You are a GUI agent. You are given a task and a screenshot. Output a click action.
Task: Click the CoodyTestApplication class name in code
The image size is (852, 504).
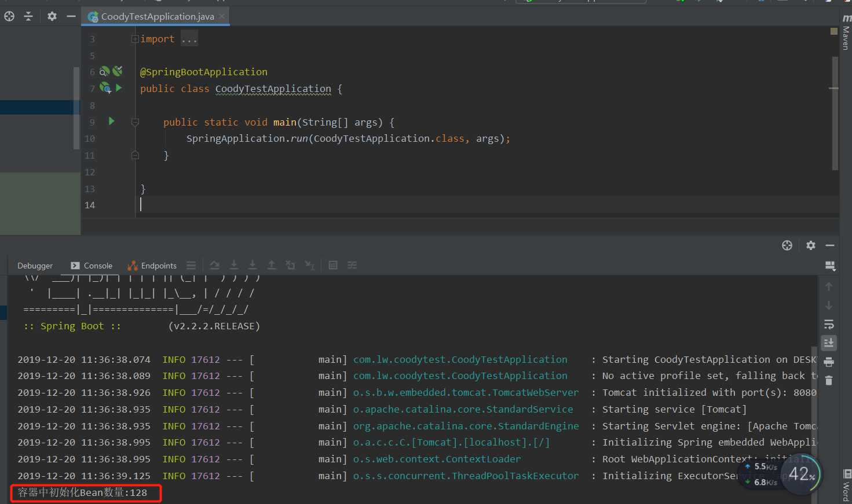tap(273, 89)
